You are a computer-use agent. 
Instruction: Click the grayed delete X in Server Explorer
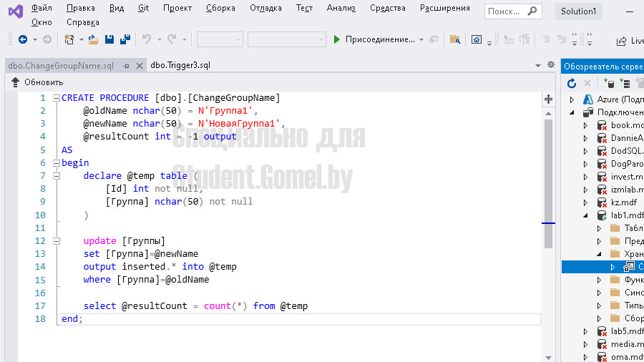[x=587, y=83]
